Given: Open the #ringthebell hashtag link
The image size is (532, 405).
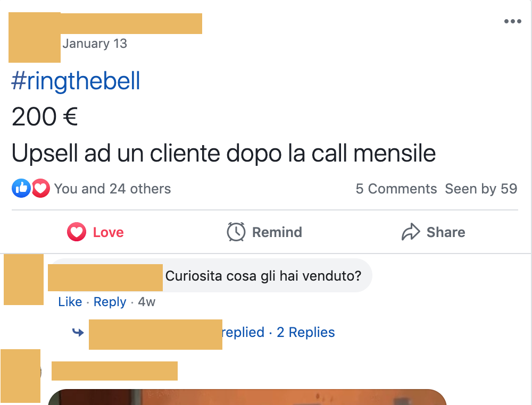Looking at the screenshot, I should (76, 81).
